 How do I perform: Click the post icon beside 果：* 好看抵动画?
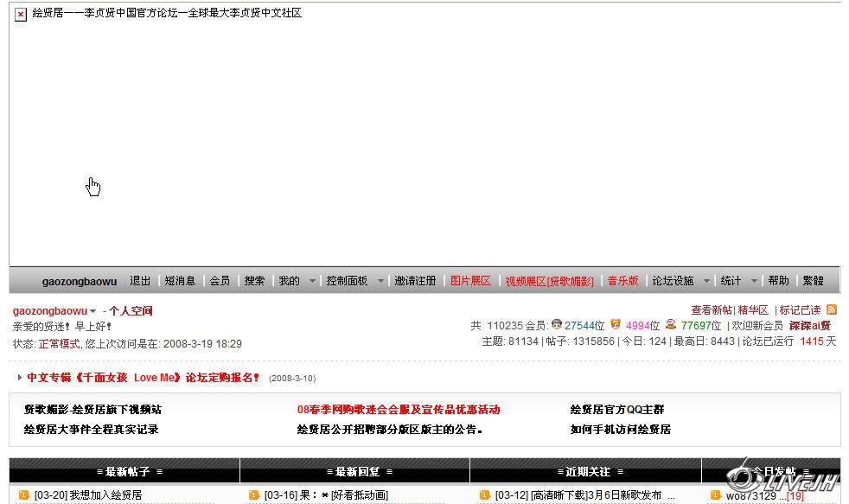254,495
